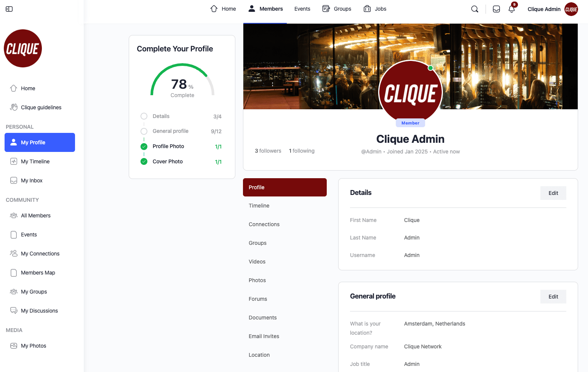The image size is (588, 372).
Task: Toggle the sidebar collapse icon
Action: click(x=9, y=9)
